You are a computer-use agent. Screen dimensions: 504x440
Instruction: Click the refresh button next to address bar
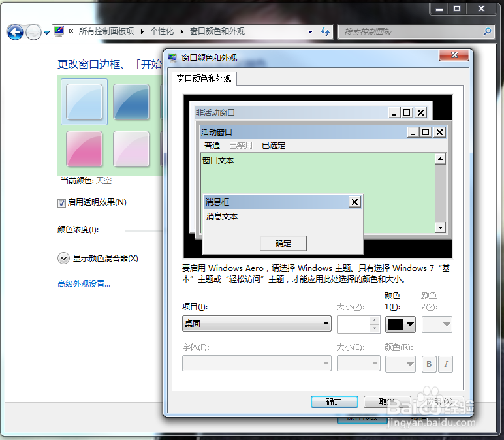325,32
